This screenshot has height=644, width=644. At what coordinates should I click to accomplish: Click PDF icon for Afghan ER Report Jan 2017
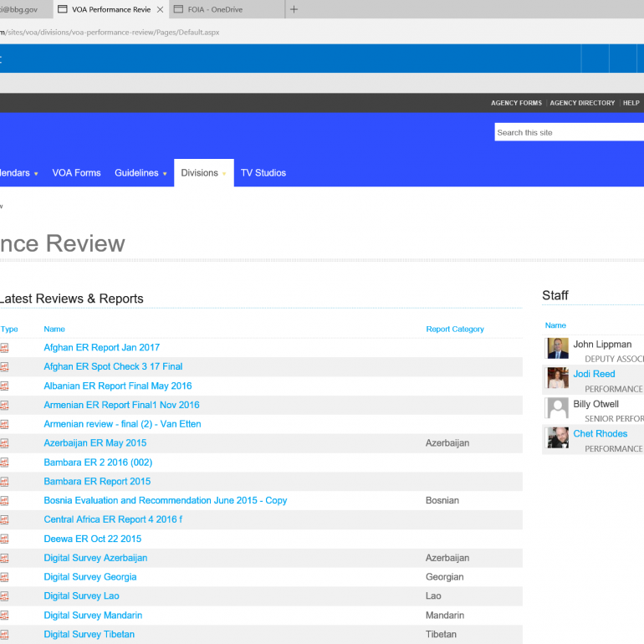point(4,348)
